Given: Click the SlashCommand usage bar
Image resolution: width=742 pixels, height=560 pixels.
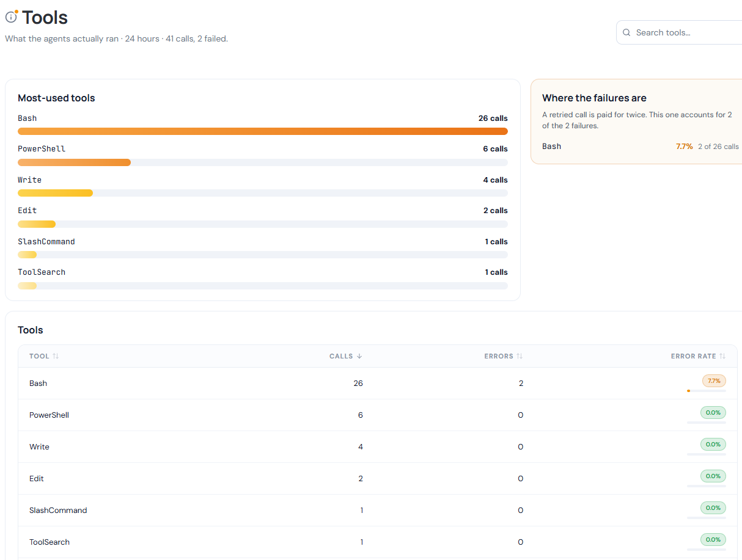Looking at the screenshot, I should tap(263, 255).
